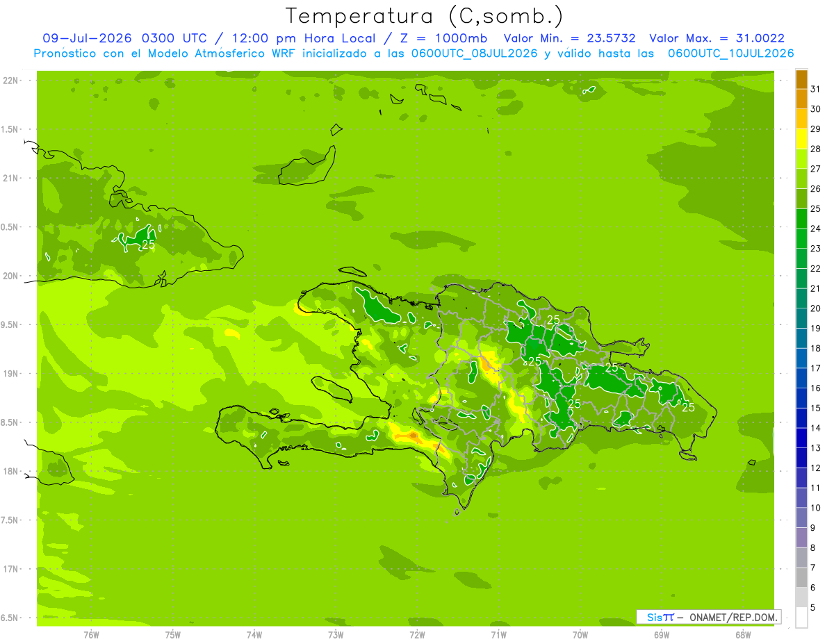The height and width of the screenshot is (644, 834).
Task: Click the legend value 23
Action: tap(816, 249)
